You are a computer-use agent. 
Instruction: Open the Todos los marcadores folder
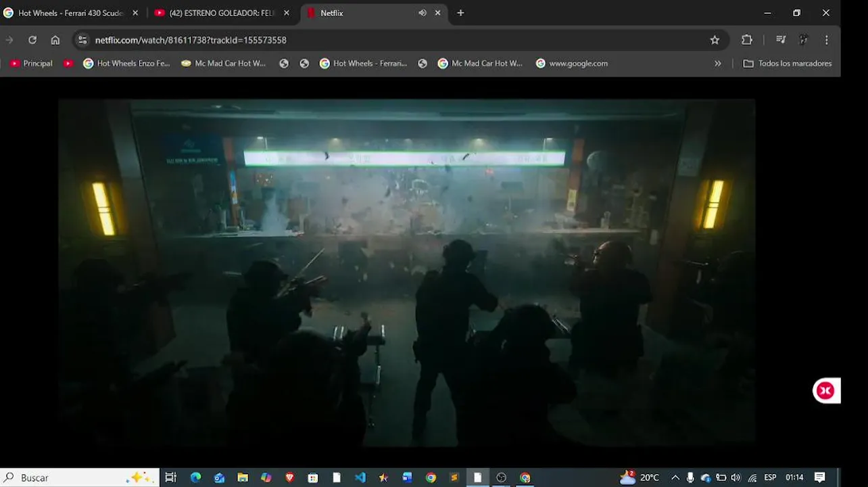(x=788, y=63)
